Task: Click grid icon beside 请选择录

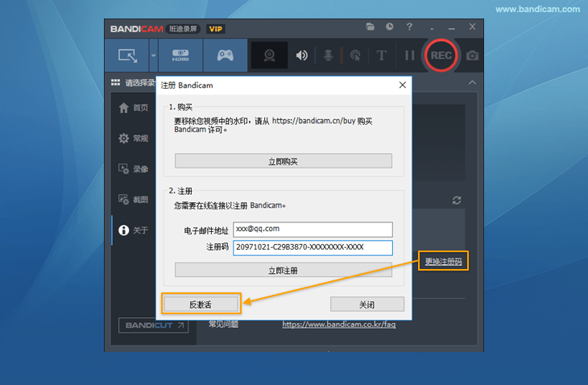Action: (x=115, y=82)
